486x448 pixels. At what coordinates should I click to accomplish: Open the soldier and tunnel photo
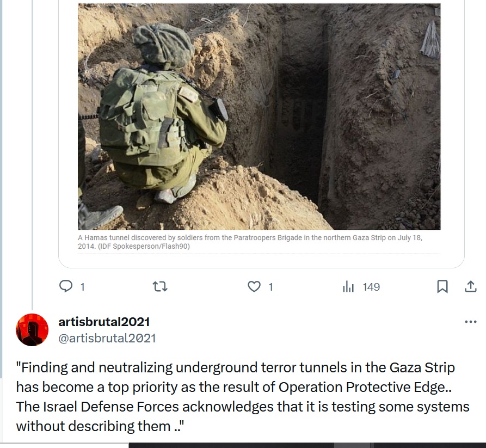tap(259, 116)
